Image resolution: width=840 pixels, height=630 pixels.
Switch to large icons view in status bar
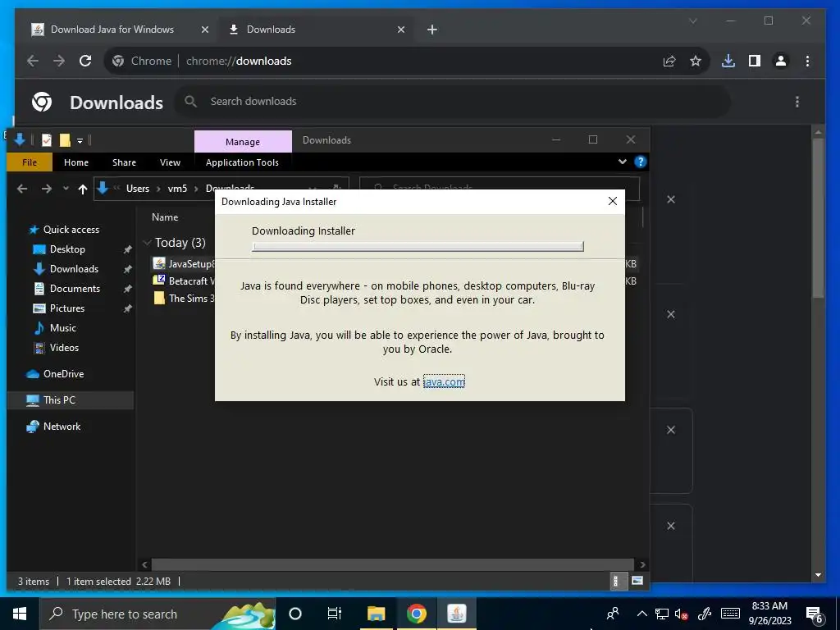pos(637,581)
